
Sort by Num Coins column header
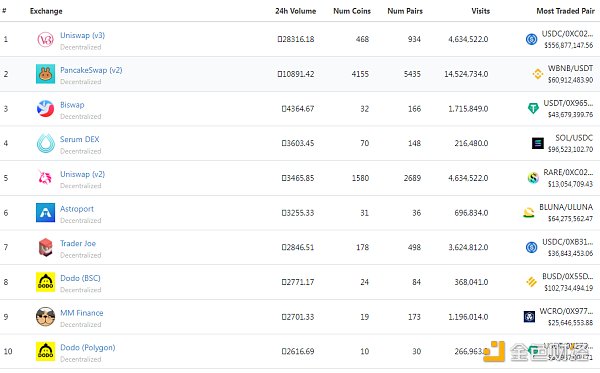(352, 11)
